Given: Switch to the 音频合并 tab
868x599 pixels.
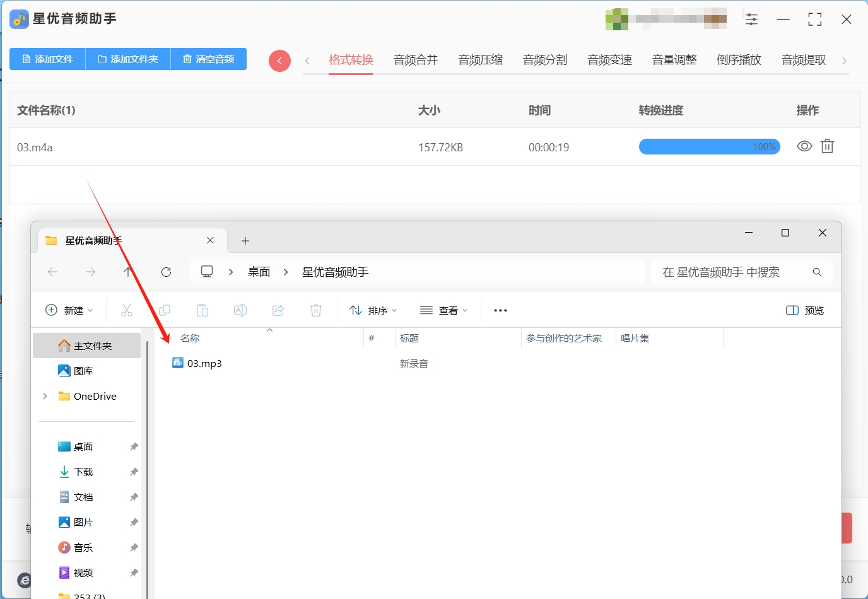Looking at the screenshot, I should pos(416,60).
